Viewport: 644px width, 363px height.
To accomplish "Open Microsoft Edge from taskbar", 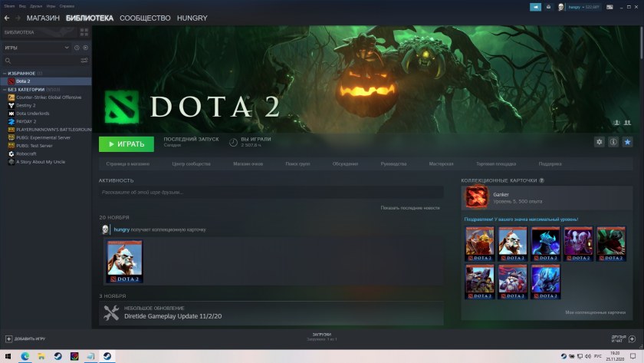I will pyautogui.click(x=25, y=356).
